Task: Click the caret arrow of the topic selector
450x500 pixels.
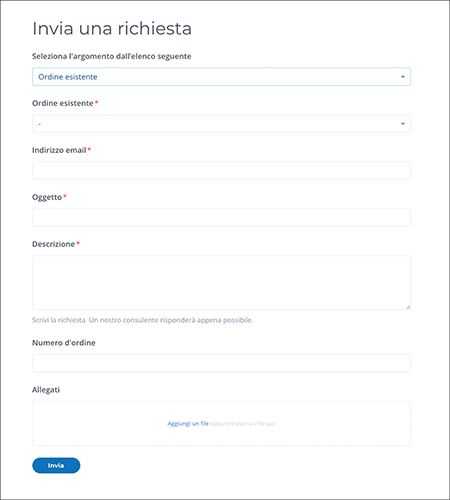Action: 403,77
